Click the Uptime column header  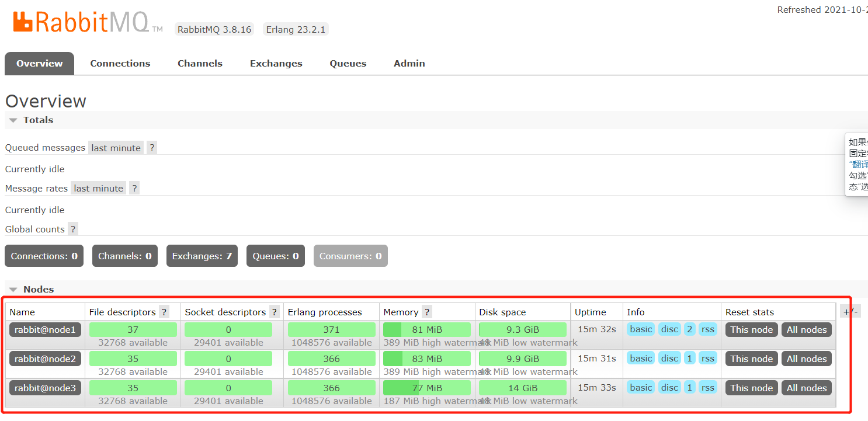coord(591,312)
